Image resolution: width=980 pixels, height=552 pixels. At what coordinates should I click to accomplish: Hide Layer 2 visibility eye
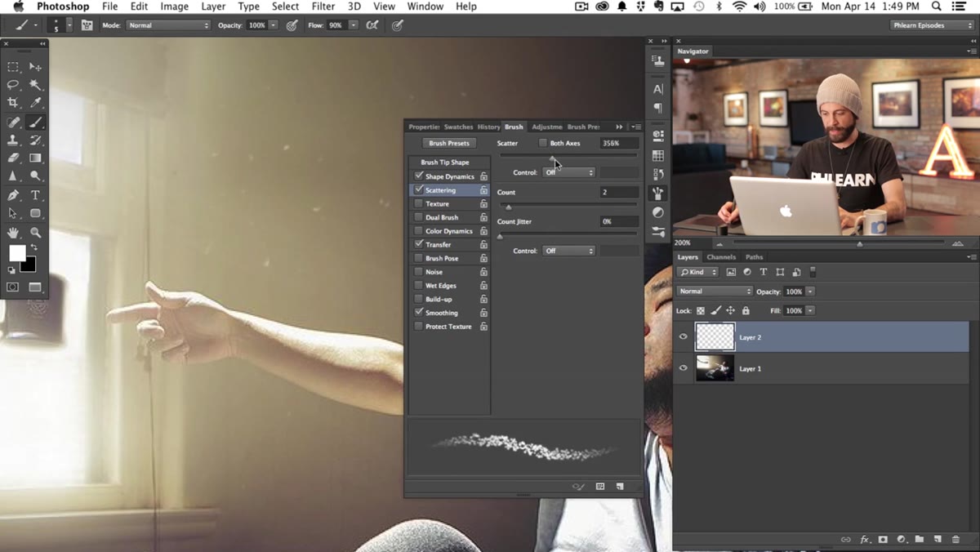pos(684,336)
